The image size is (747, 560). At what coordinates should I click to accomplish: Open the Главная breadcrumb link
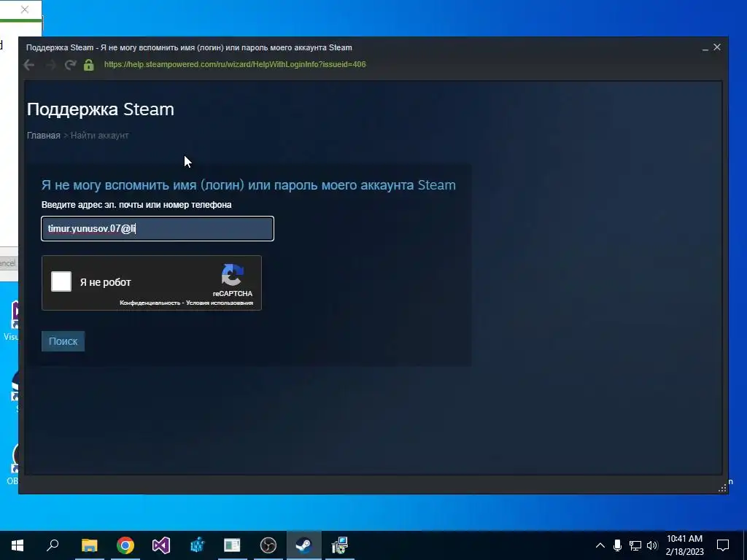(x=43, y=135)
